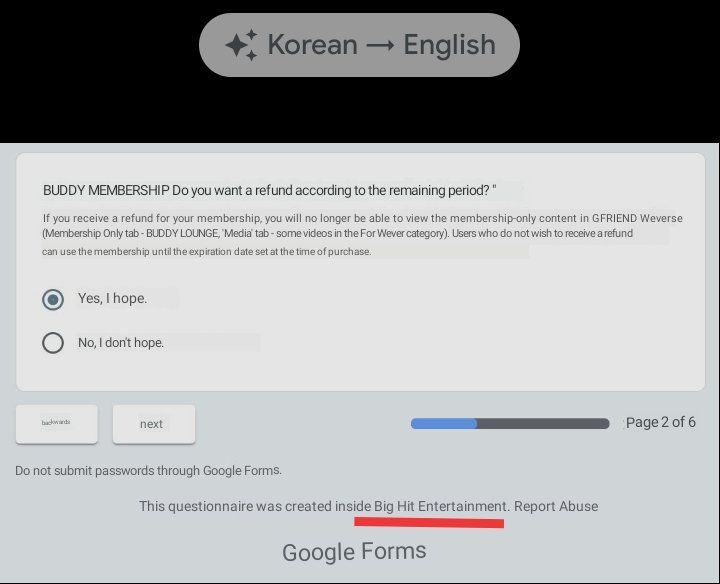This screenshot has width=720, height=584.
Task: Click the gray unfilled part of progress bar
Action: click(x=543, y=423)
